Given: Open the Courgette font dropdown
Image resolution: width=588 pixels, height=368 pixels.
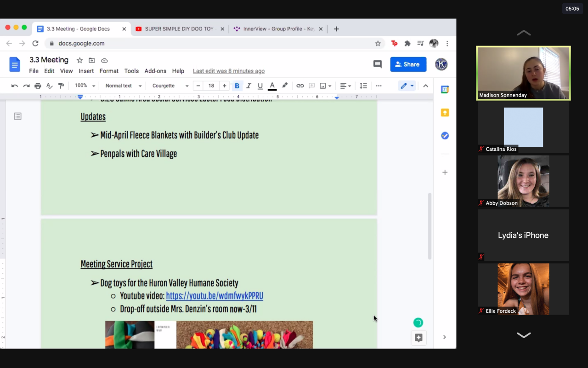Looking at the screenshot, I should (x=170, y=86).
